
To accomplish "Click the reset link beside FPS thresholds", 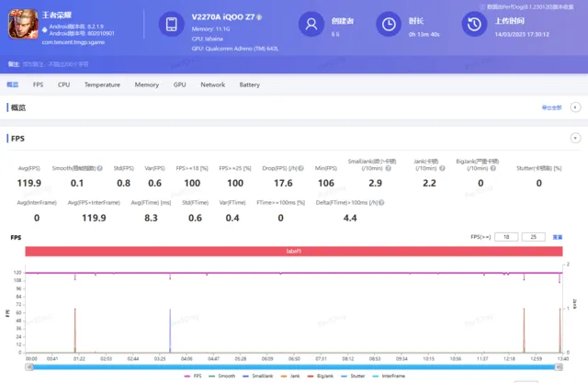I will point(557,237).
